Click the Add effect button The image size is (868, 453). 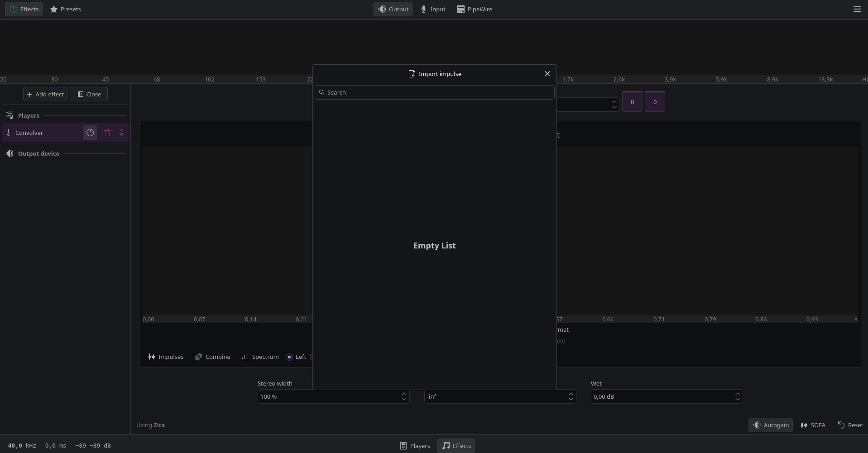(x=45, y=94)
